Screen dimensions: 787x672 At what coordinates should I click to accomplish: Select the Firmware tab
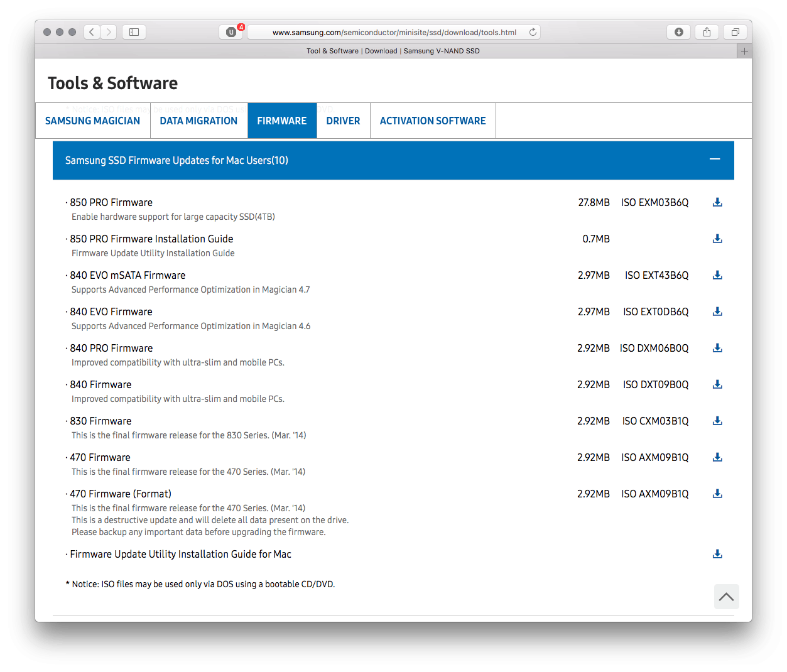(x=282, y=121)
